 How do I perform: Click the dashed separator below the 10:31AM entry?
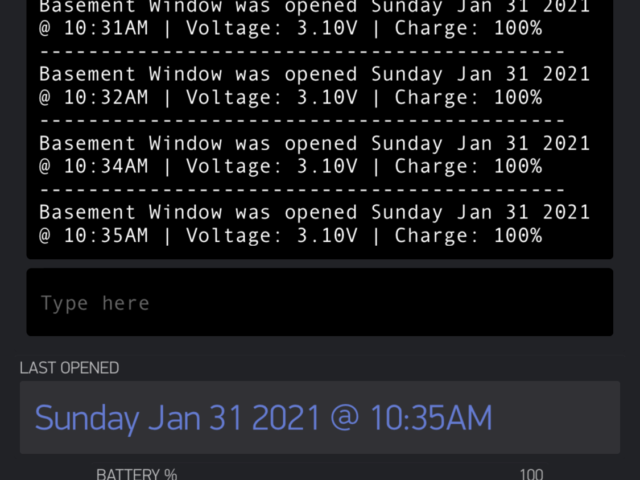(302, 52)
